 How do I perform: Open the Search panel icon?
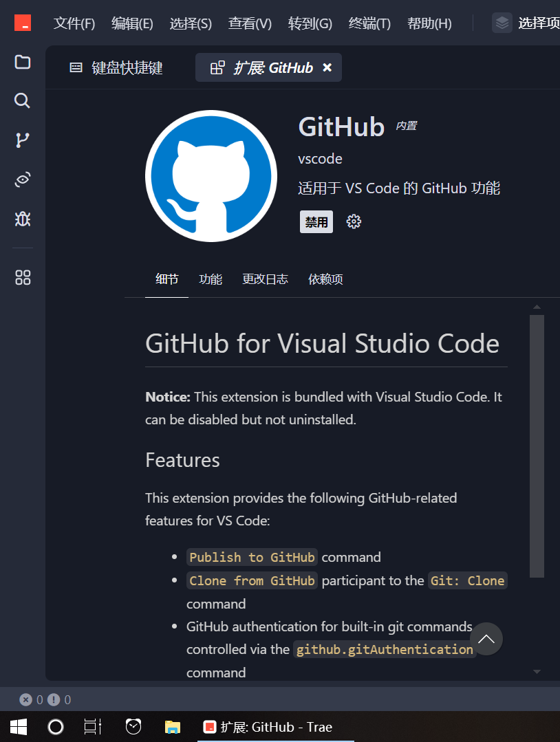23,101
